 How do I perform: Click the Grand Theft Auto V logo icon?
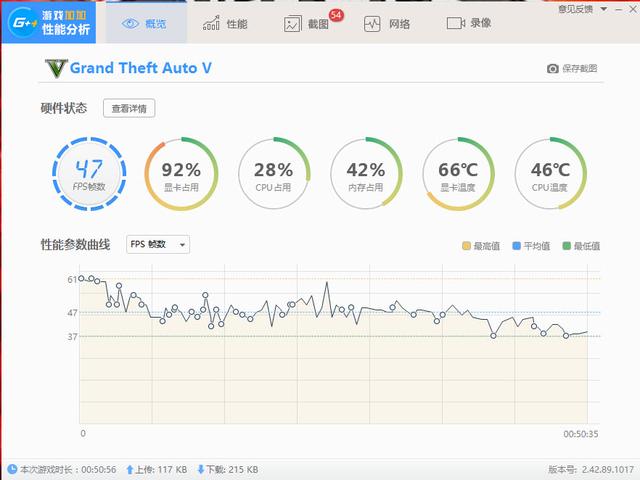click(56, 68)
